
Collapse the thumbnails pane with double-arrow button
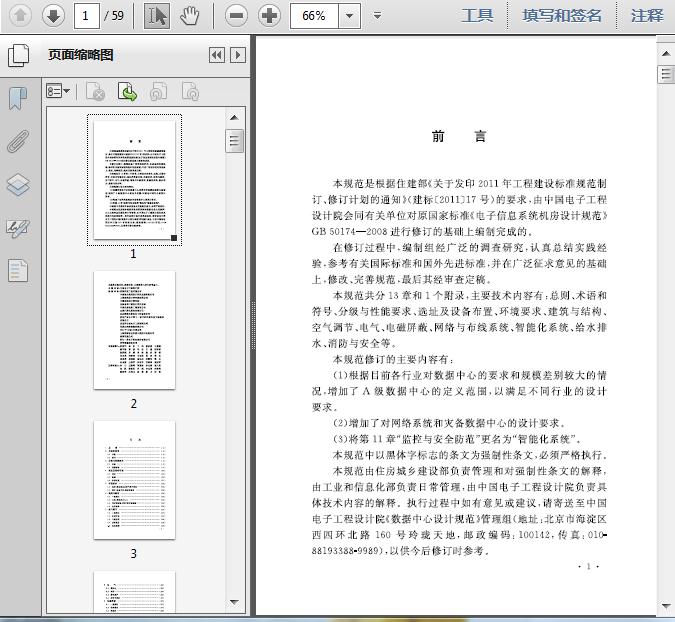tap(217, 55)
